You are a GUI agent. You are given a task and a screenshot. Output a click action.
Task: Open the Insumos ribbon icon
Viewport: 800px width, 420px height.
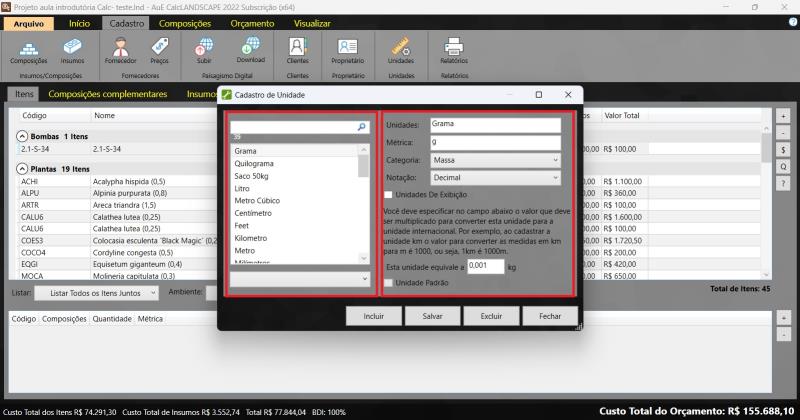click(72, 52)
